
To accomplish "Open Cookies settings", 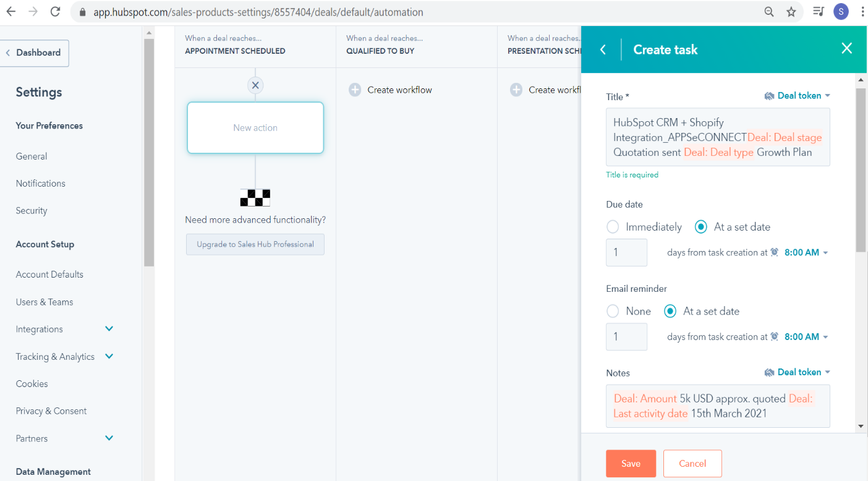I will (x=32, y=384).
